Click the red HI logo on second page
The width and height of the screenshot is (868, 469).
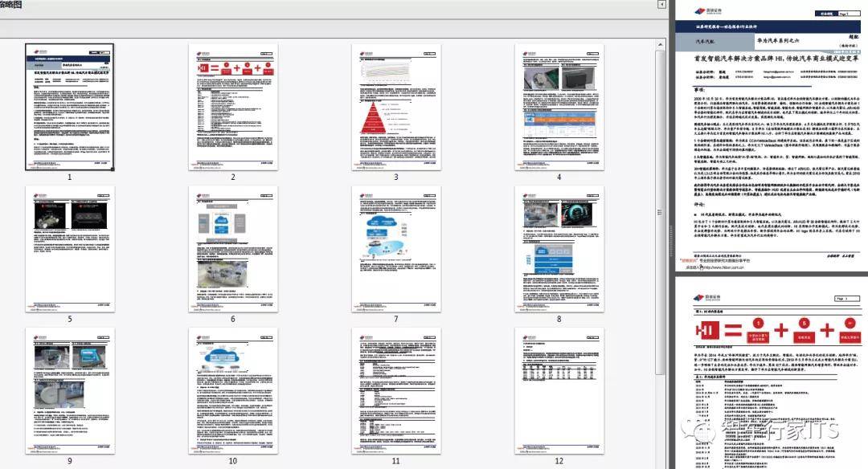707,330
